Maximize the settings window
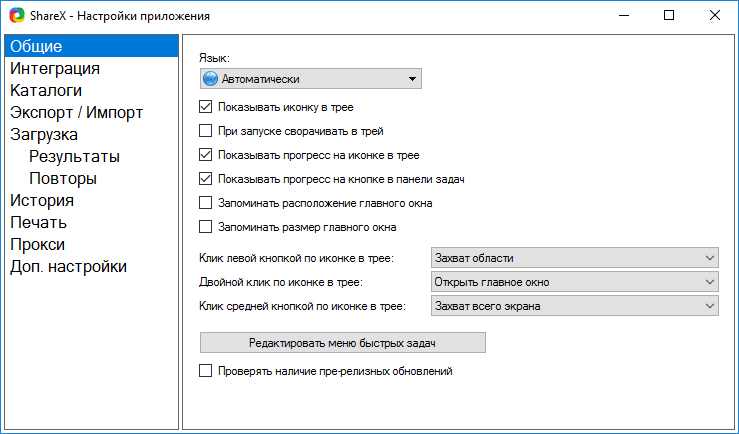739x434 pixels. tap(669, 16)
